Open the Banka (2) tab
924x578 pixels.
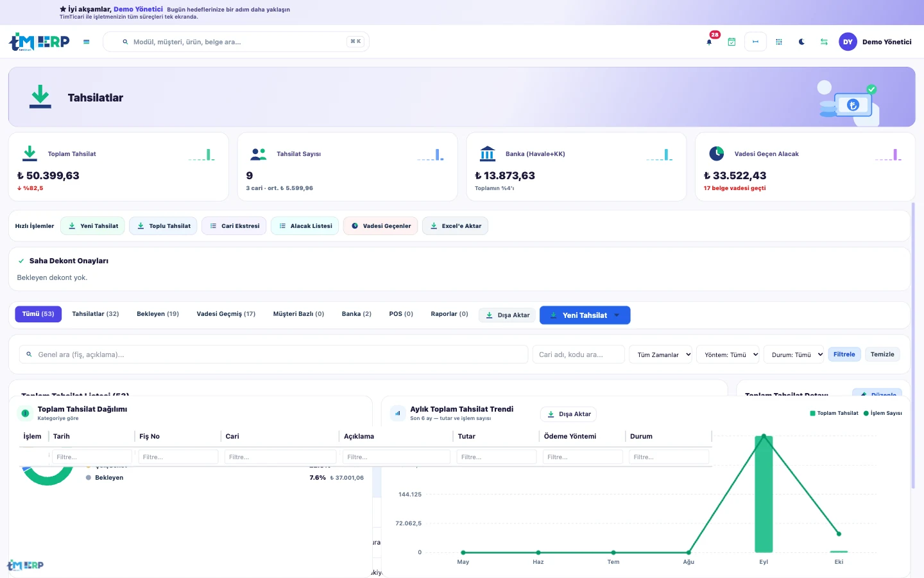pyautogui.click(x=357, y=314)
